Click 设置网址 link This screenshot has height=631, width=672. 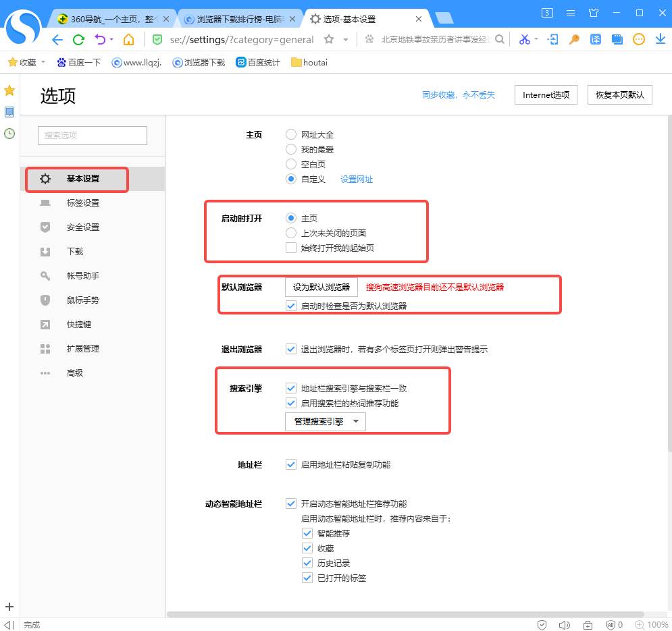[356, 179]
